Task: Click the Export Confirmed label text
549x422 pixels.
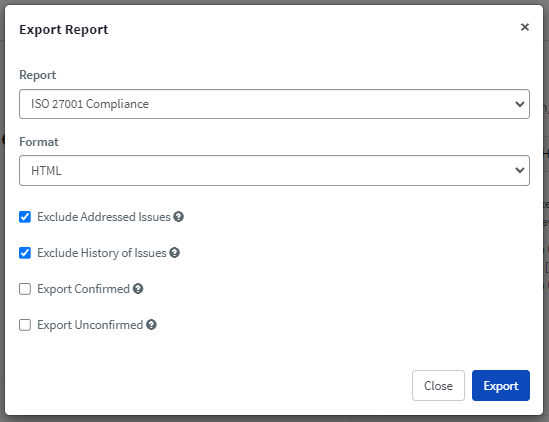Action: coord(83,289)
